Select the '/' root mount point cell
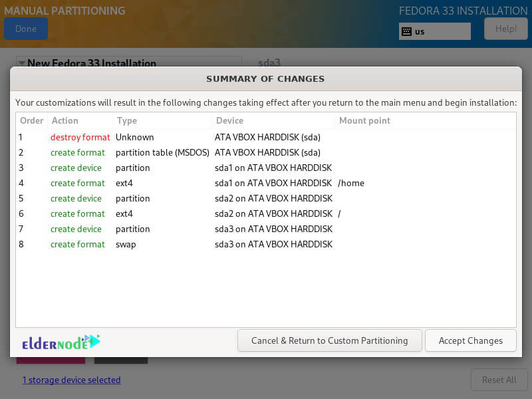 click(x=339, y=213)
